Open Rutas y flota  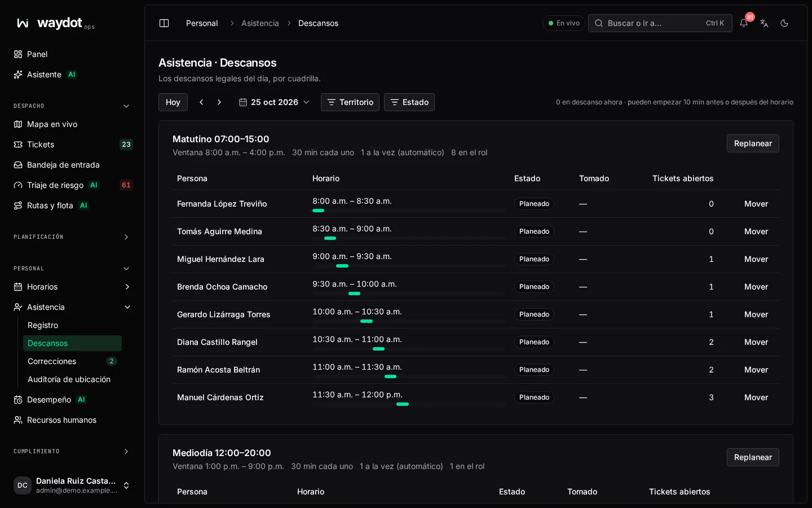click(72, 205)
